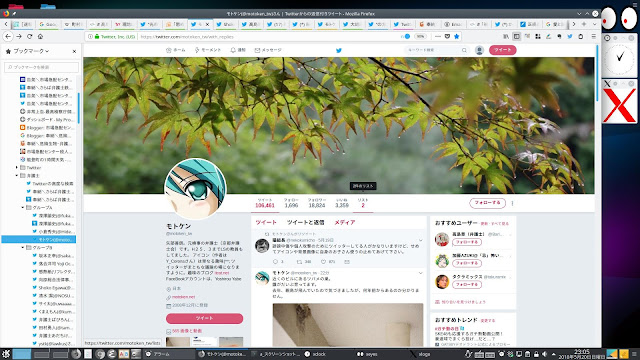Open profile more options three dots

click(x=512, y=203)
